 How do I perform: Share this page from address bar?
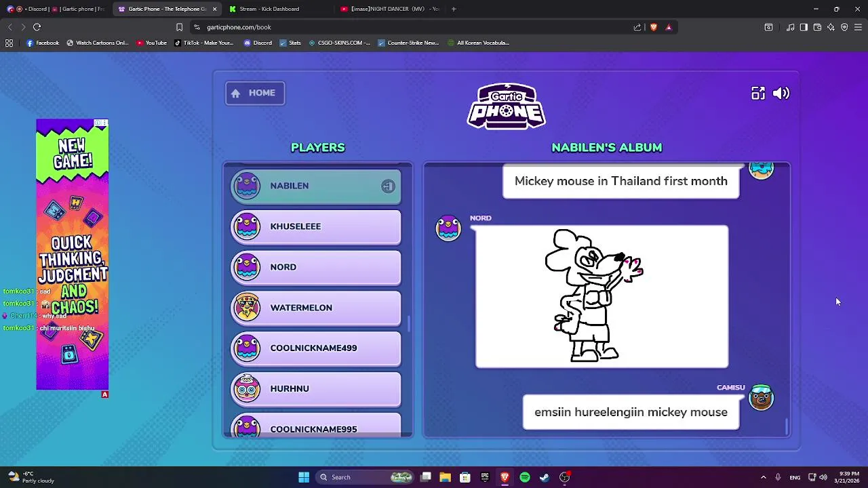tap(637, 27)
